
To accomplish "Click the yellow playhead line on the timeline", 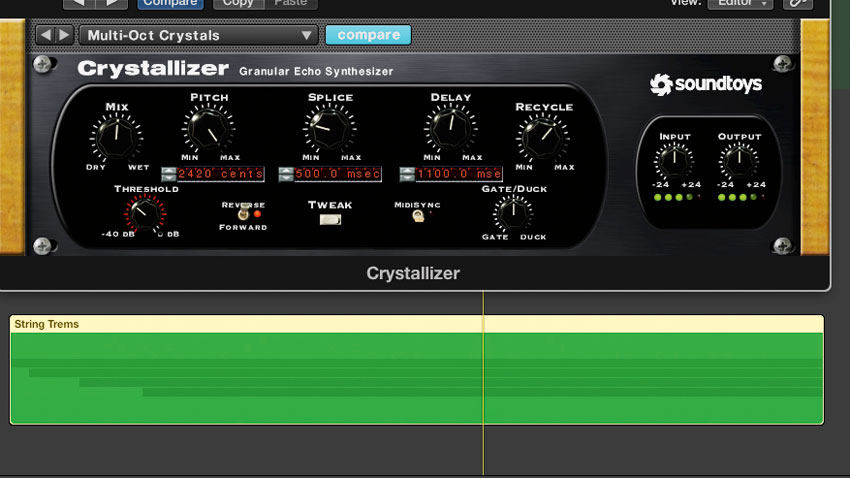I will tap(483, 383).
